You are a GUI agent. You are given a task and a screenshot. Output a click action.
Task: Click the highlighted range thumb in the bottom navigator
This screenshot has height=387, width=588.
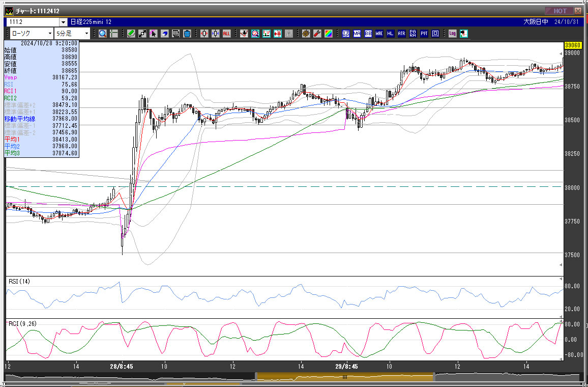click(x=345, y=376)
